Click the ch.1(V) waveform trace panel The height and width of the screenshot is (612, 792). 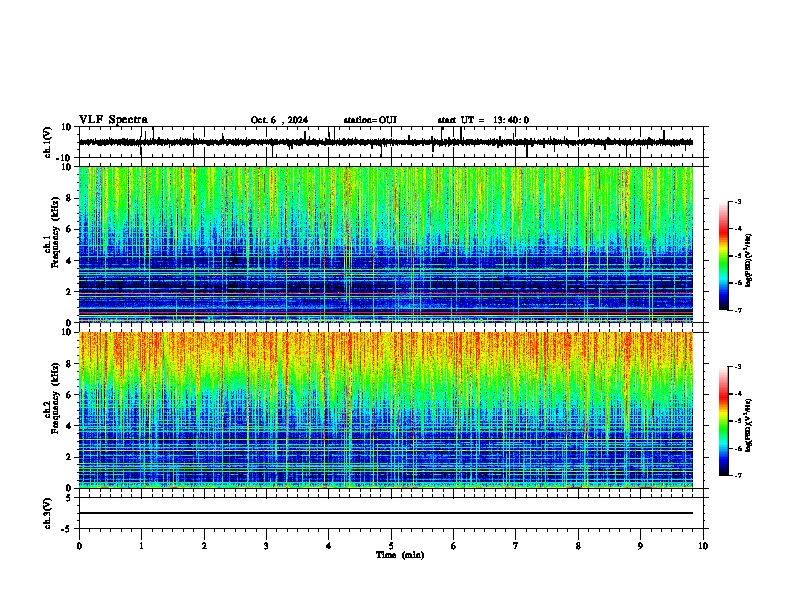click(391, 142)
